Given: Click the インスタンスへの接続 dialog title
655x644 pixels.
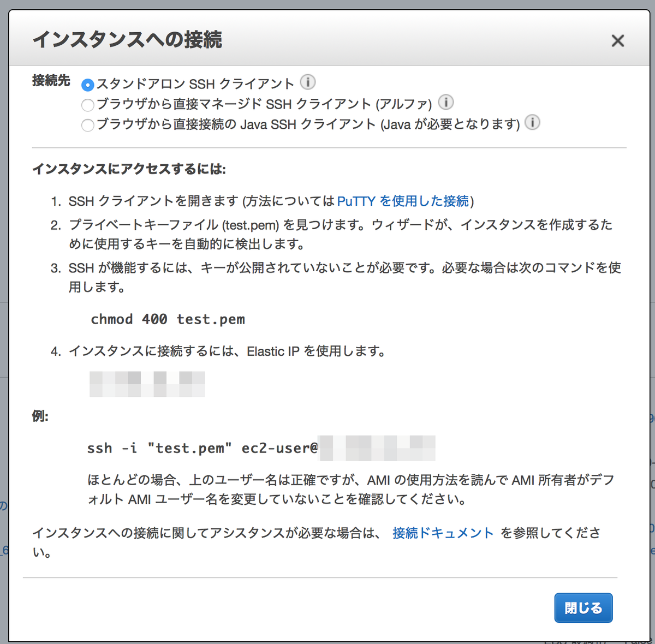Looking at the screenshot, I should coord(127,40).
